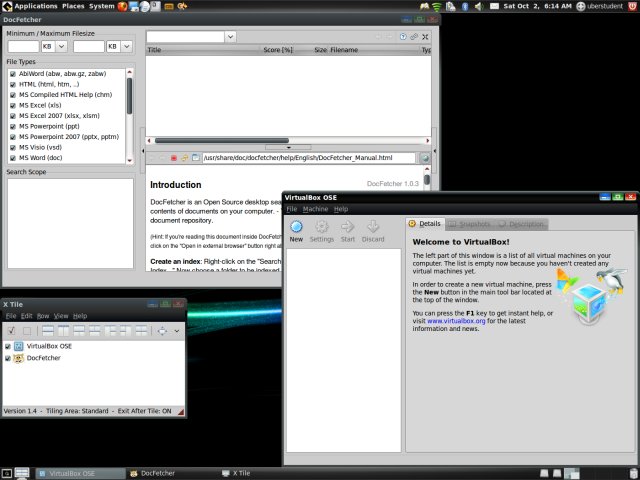Screen dimensions: 640x480
Task: Click mail envelope icon in top panel
Action: (494, 6)
